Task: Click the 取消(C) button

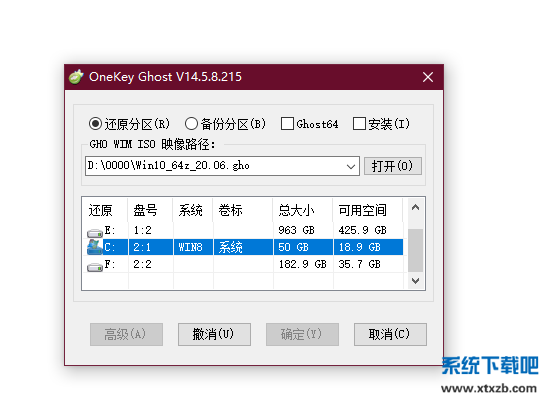Action: 390,334
